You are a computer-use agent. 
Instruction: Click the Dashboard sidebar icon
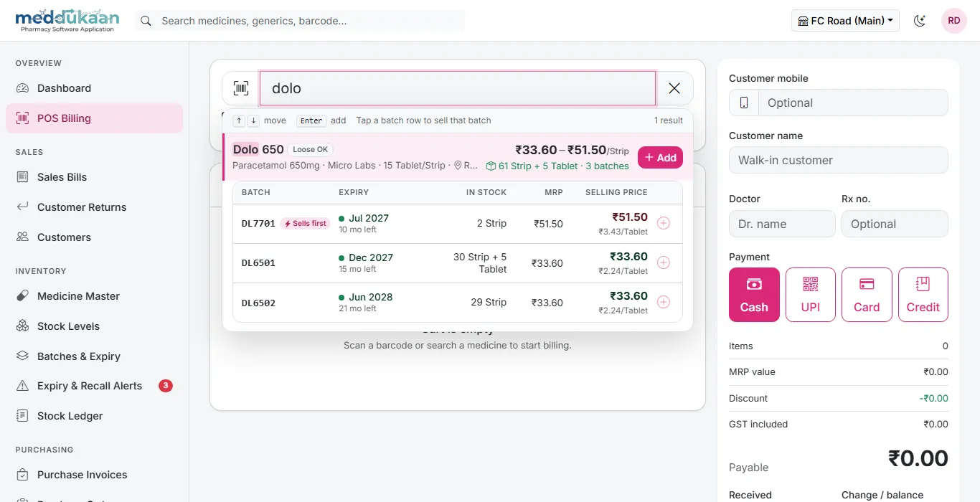tap(23, 88)
